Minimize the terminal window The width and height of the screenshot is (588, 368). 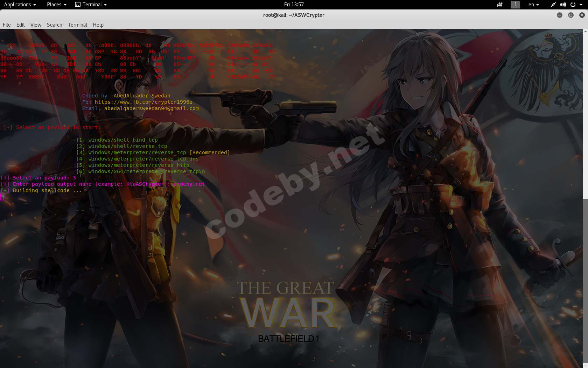point(560,15)
